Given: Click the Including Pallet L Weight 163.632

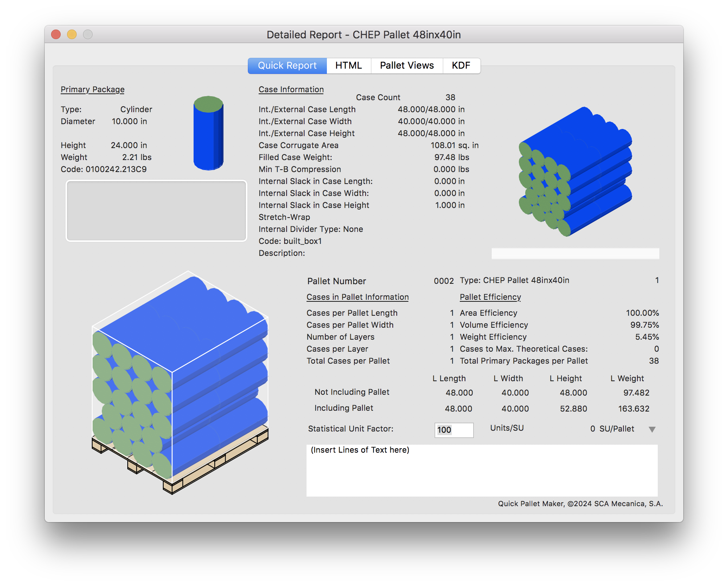Looking at the screenshot, I should 634,409.
